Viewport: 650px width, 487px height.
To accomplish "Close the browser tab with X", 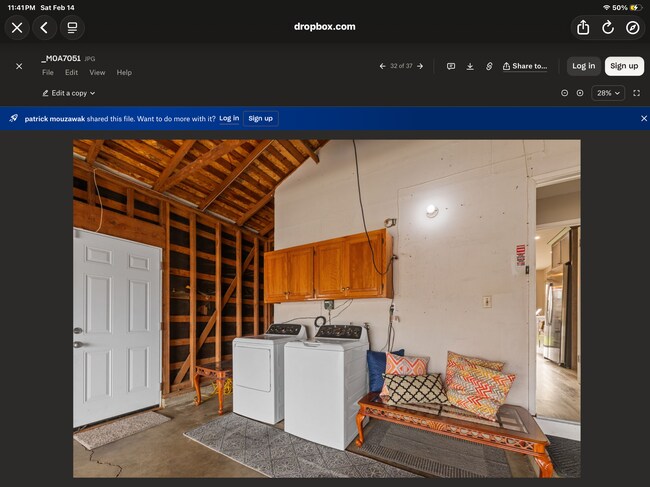I will (17, 27).
